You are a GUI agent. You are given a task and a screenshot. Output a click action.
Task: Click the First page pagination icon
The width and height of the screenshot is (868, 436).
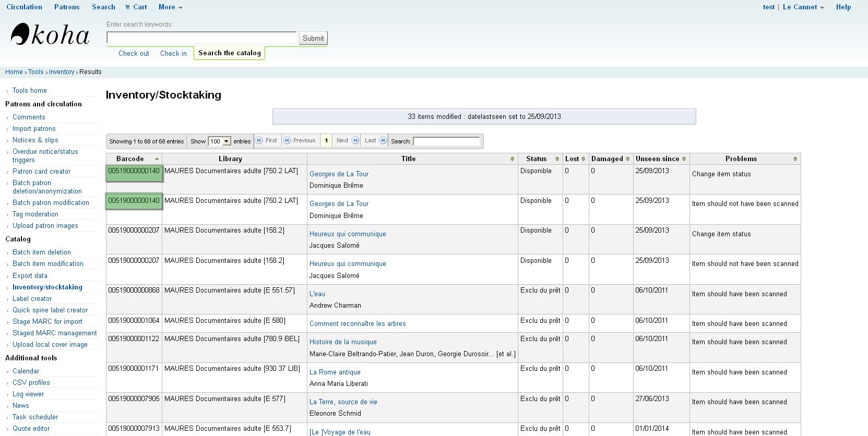pos(259,140)
